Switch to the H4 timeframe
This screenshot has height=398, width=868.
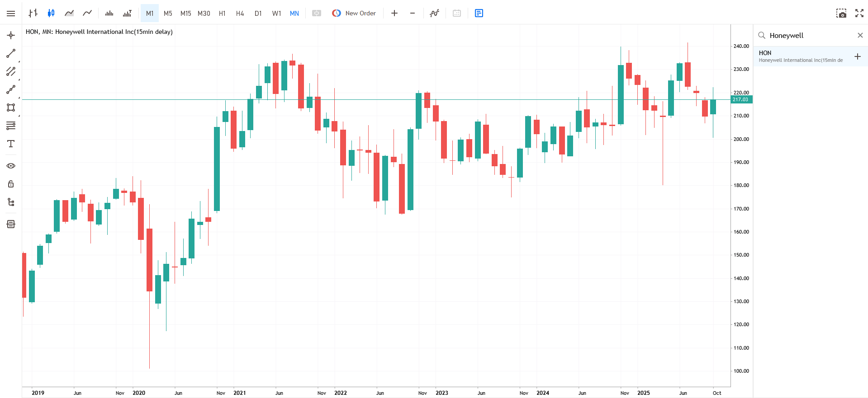pyautogui.click(x=240, y=13)
